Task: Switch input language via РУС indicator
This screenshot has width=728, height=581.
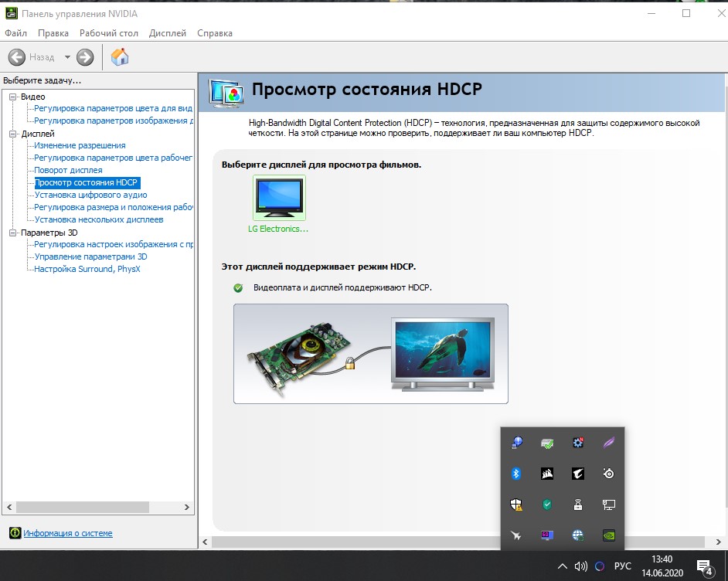Action: click(x=623, y=566)
